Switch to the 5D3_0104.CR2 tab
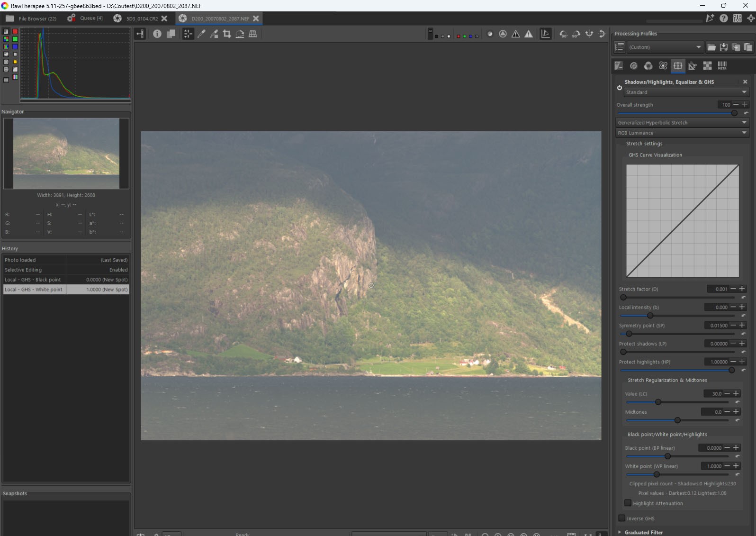This screenshot has height=536, width=756. coord(142,18)
